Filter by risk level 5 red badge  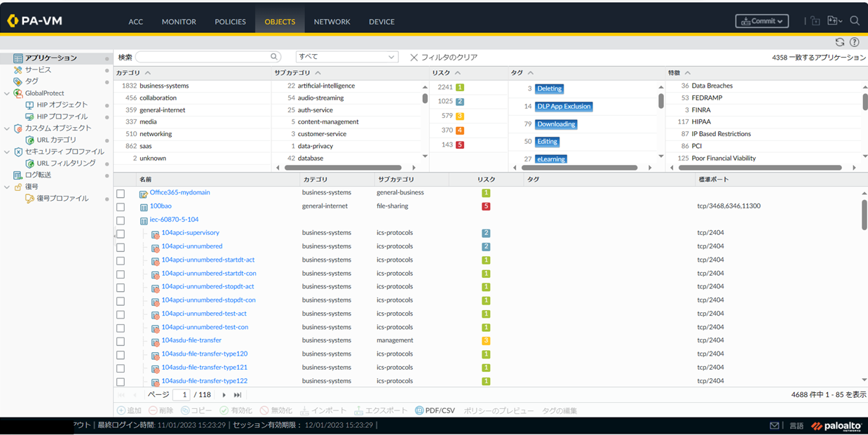[460, 145]
